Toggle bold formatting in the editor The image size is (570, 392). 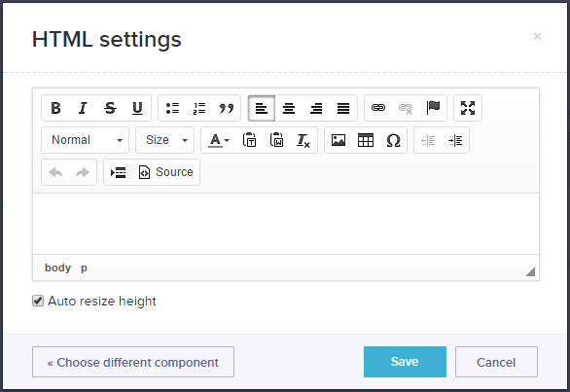coord(55,108)
